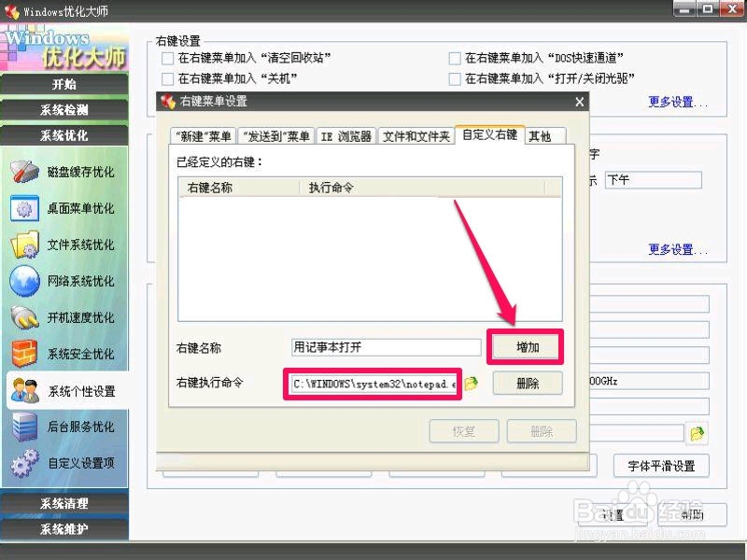Click 右键菜单设置 dialog title icon
747x560 pixels.
[x=168, y=102]
